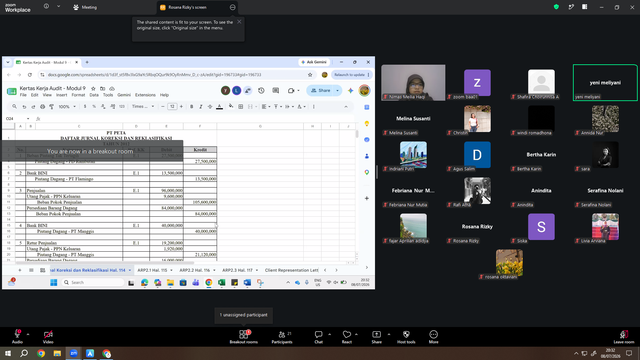The image size is (640, 360).
Task: Star the Kertas Kerja Audit document
Action: [93, 88]
